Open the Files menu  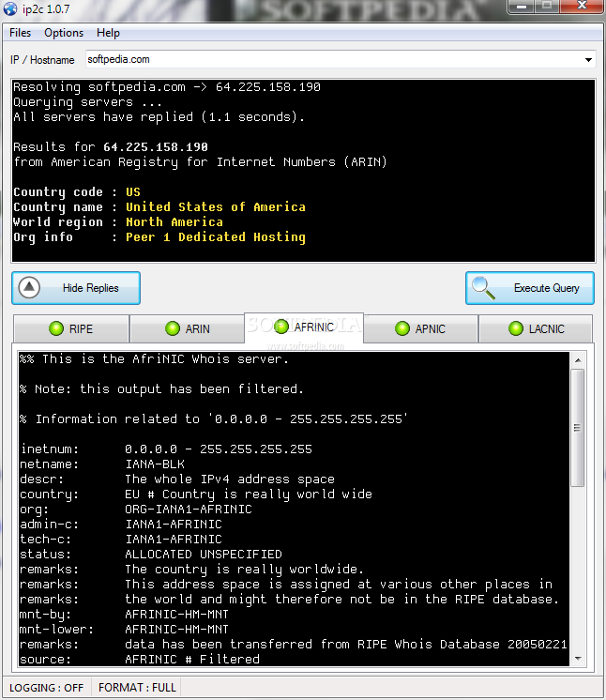20,33
